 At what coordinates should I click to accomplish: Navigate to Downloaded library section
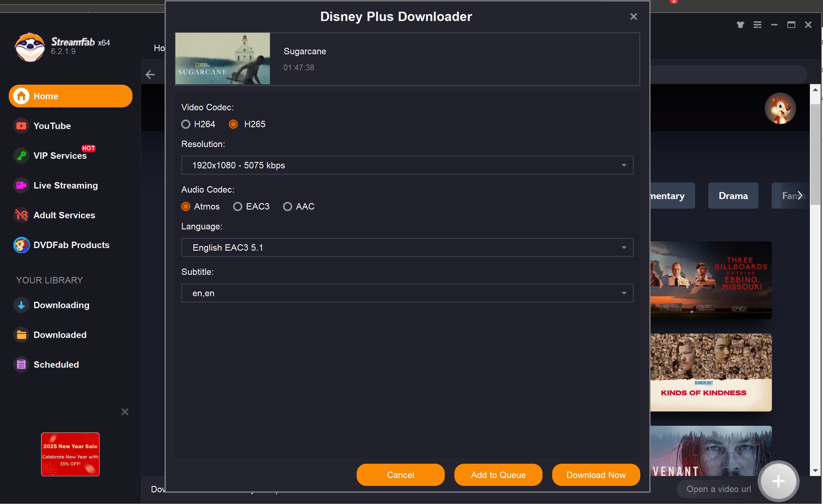[x=59, y=335]
